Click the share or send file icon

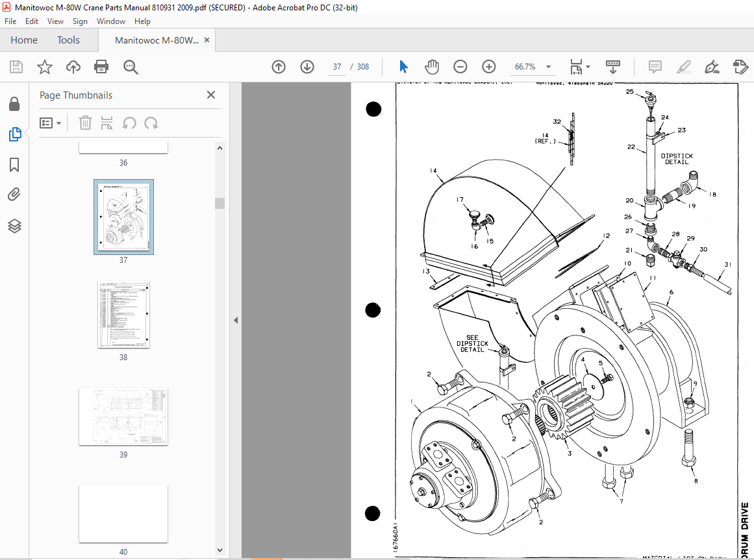(740, 67)
